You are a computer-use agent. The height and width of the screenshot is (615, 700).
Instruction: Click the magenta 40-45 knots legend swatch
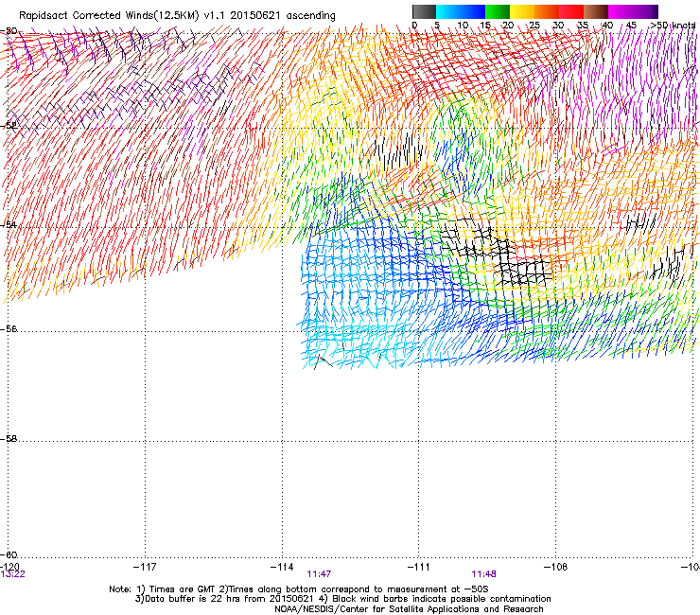pyautogui.click(x=621, y=11)
